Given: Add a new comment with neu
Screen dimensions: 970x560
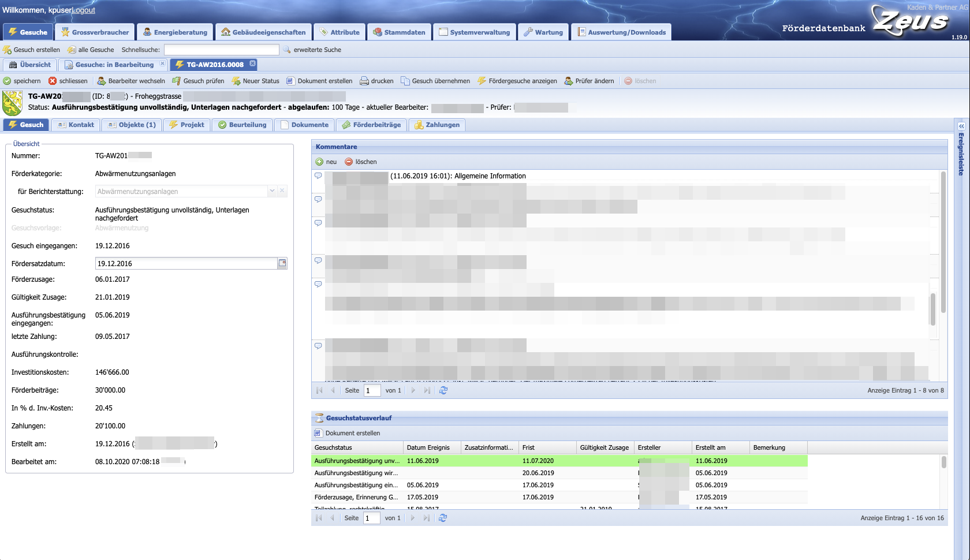Looking at the screenshot, I should coord(326,162).
